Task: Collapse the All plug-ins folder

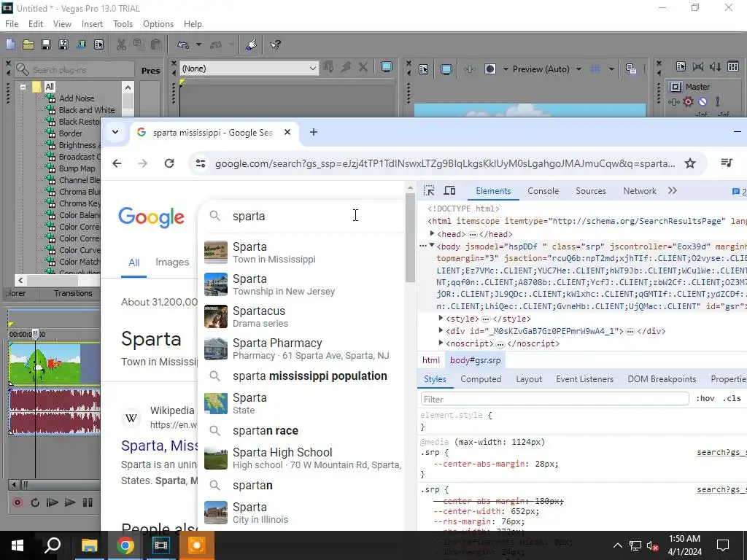Action: (x=23, y=87)
